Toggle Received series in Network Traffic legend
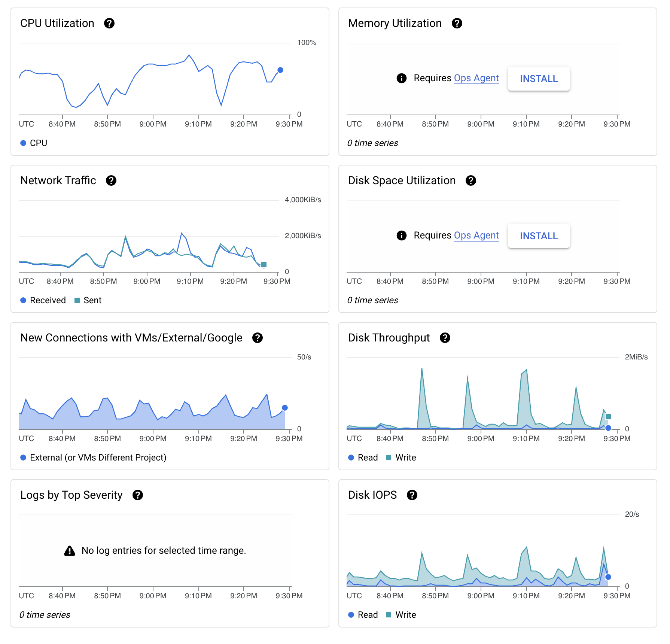 click(43, 300)
